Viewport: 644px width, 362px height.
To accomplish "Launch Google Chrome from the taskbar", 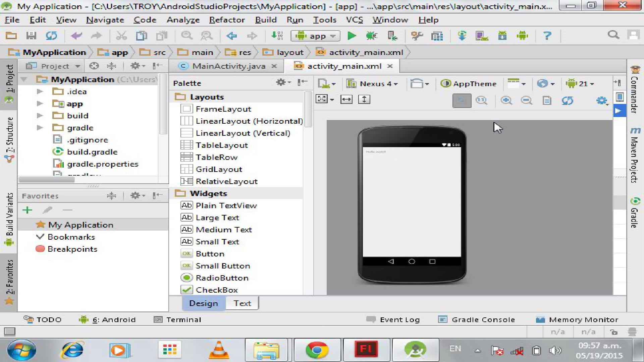I will pyautogui.click(x=317, y=350).
